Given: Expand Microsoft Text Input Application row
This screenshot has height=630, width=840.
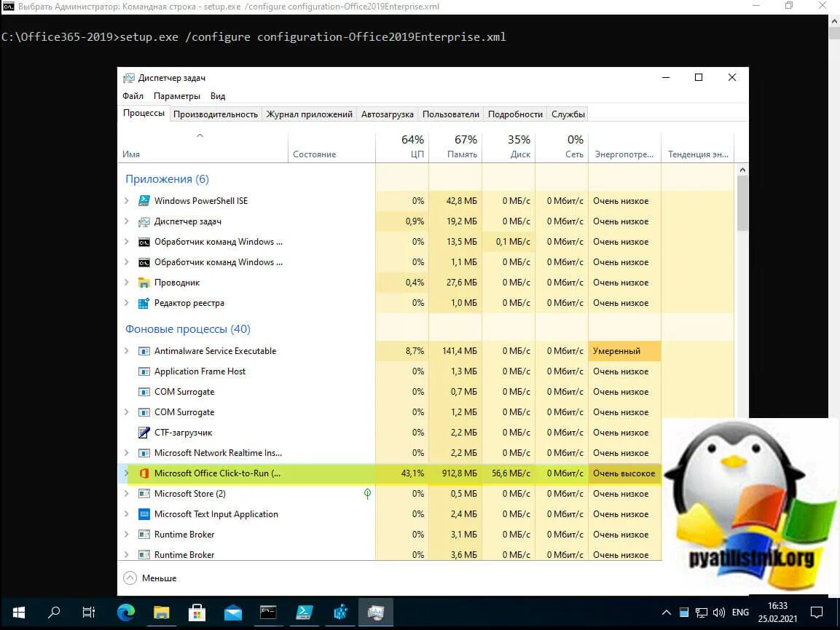Looking at the screenshot, I should (127, 513).
